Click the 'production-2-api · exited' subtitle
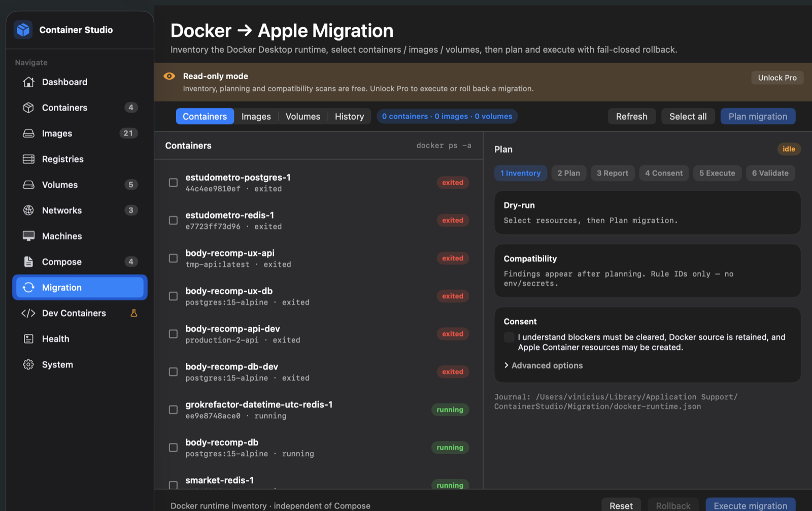The height and width of the screenshot is (511, 812). [x=243, y=340]
